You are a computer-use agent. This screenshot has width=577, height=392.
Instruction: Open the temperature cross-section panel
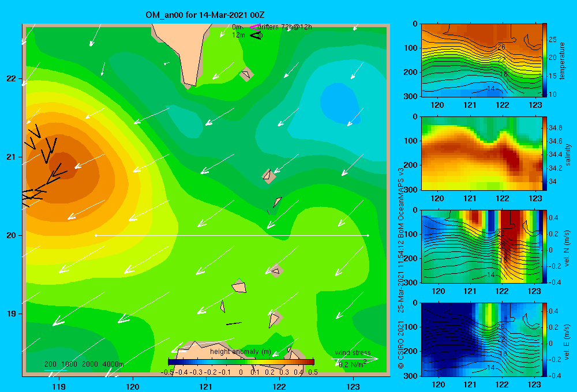tap(482, 61)
